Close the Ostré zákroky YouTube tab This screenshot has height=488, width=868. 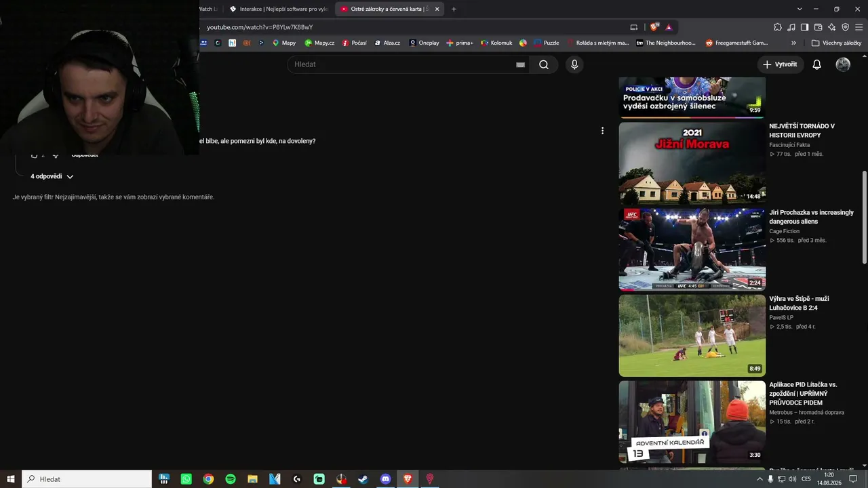(x=437, y=9)
